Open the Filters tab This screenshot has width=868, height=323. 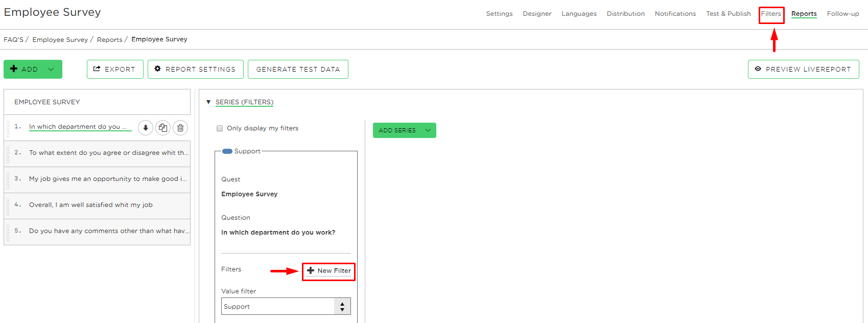[x=771, y=14]
